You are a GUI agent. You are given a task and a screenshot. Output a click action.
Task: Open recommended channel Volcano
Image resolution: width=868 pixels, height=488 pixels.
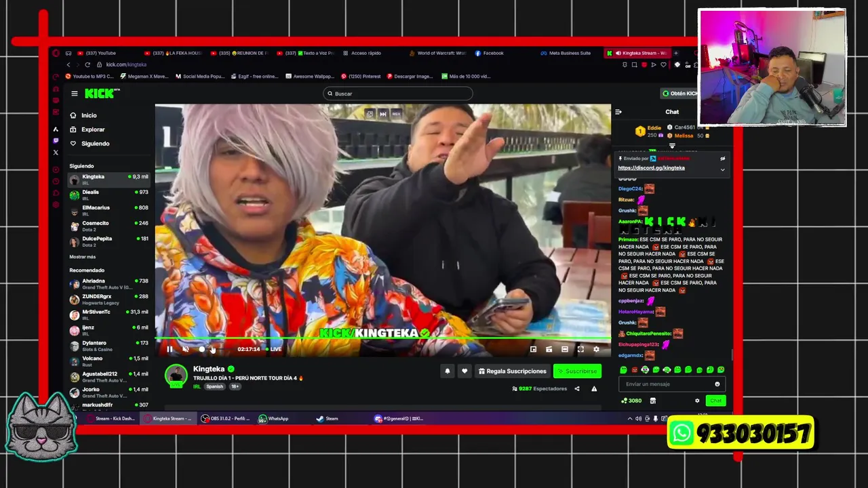[x=108, y=361]
